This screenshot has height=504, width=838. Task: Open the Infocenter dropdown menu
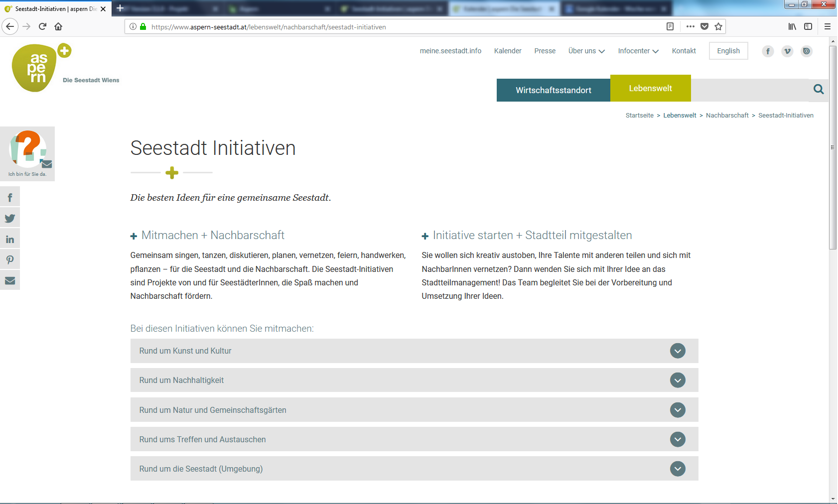[x=638, y=51]
